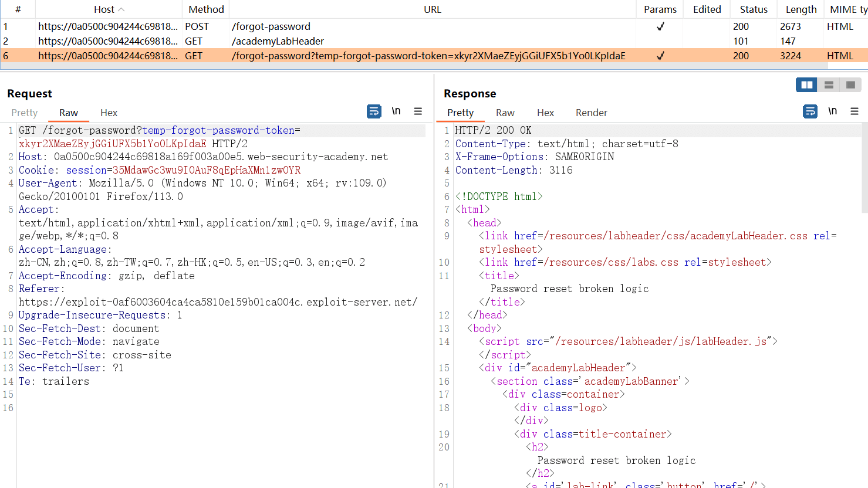
Task: Toggle word wrap icon in Request panel
Action: 374,111
